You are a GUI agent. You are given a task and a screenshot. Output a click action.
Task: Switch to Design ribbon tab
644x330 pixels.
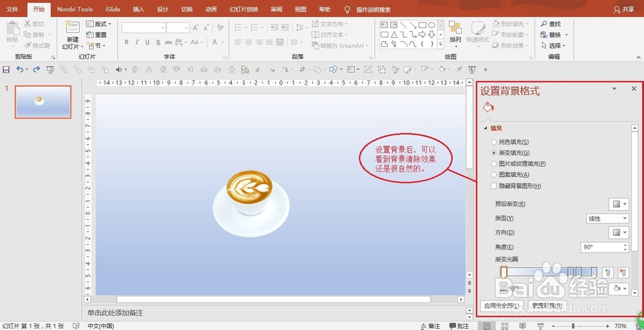tap(163, 9)
